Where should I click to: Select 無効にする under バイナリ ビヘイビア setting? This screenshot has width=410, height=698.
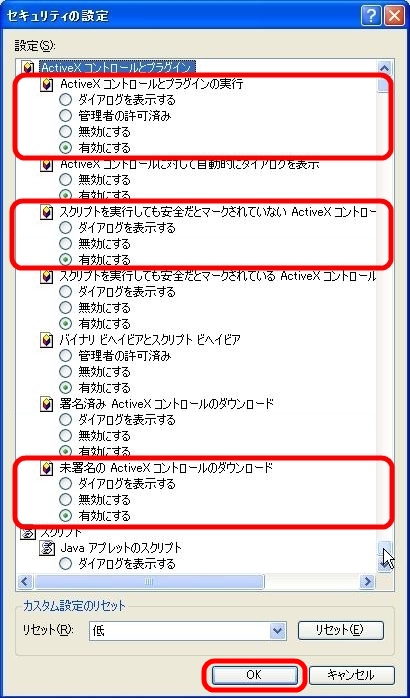tap(65, 372)
